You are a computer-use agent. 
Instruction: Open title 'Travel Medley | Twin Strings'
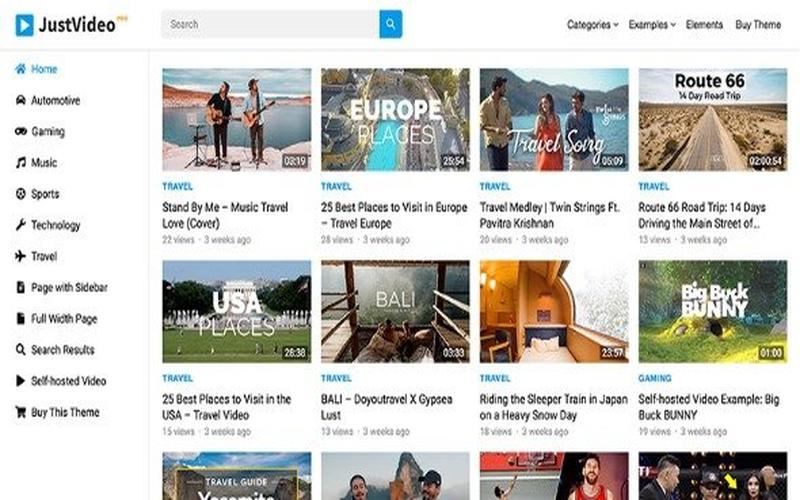[550, 215]
